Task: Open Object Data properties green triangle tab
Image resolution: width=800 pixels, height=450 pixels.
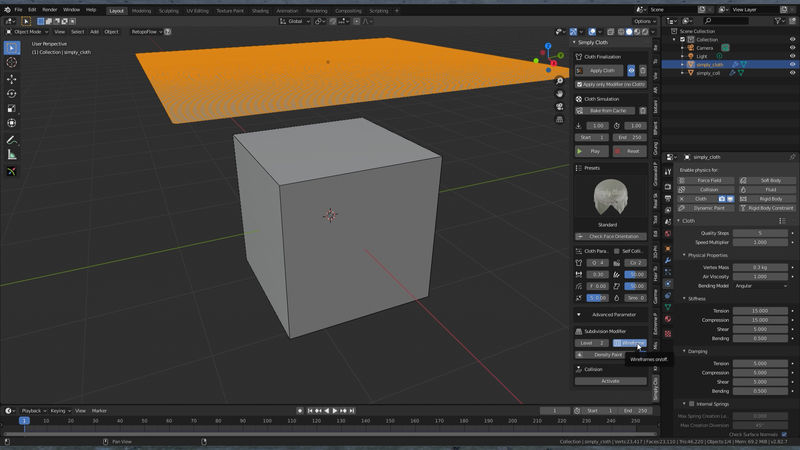Action: [x=668, y=307]
